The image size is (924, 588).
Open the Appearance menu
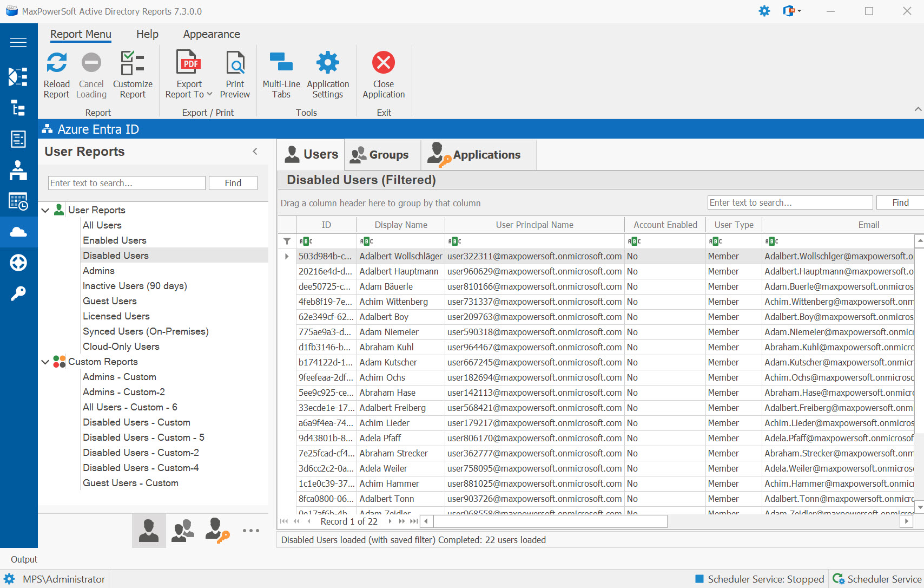(211, 34)
